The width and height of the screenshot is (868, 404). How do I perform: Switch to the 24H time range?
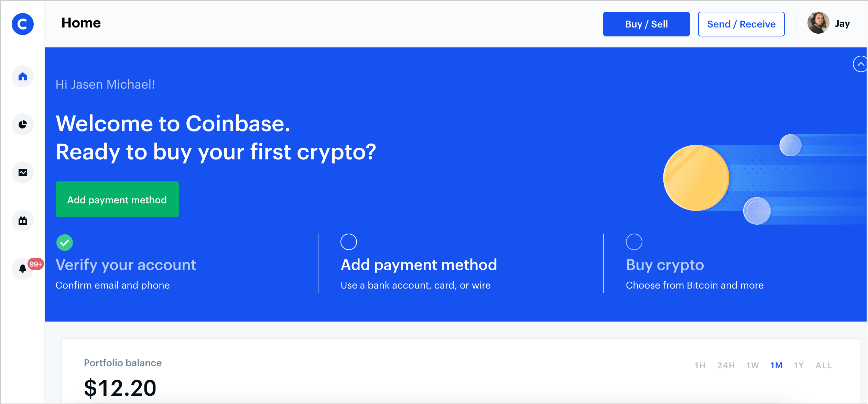(x=726, y=366)
